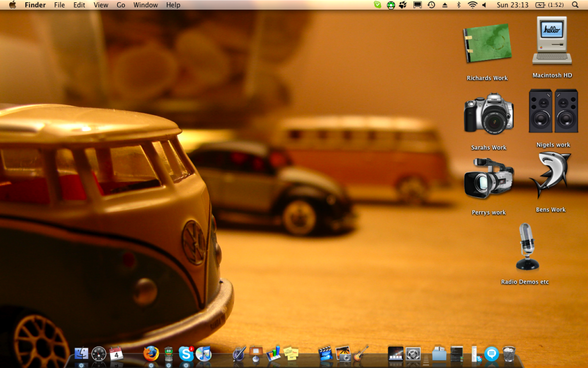Open the Macintosh HD drive icon
588x368 pixels.
pos(552,41)
